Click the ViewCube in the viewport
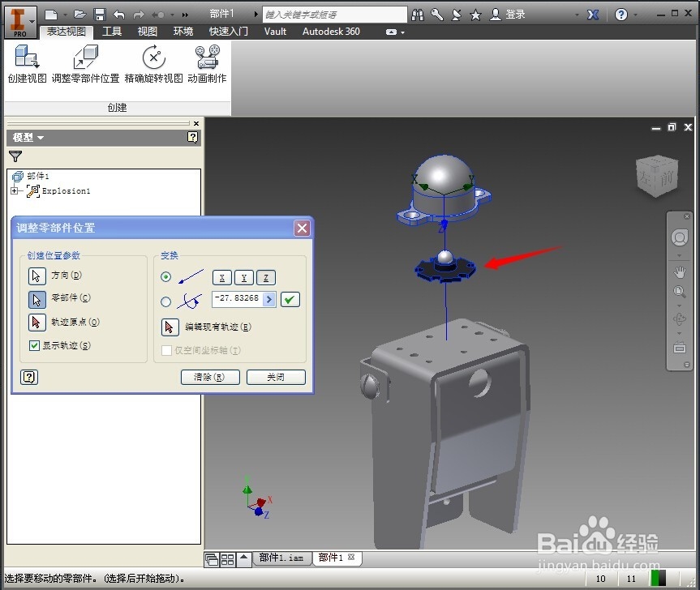Image resolution: width=700 pixels, height=590 pixels. [657, 176]
